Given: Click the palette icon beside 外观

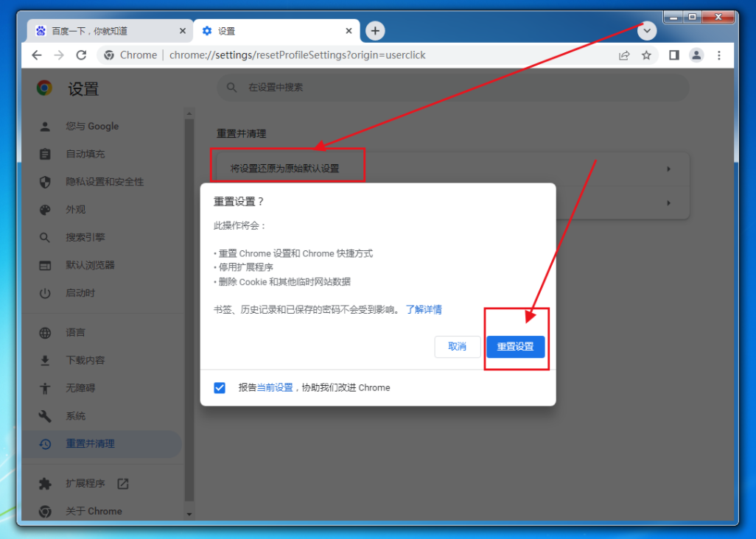Looking at the screenshot, I should 45,210.
